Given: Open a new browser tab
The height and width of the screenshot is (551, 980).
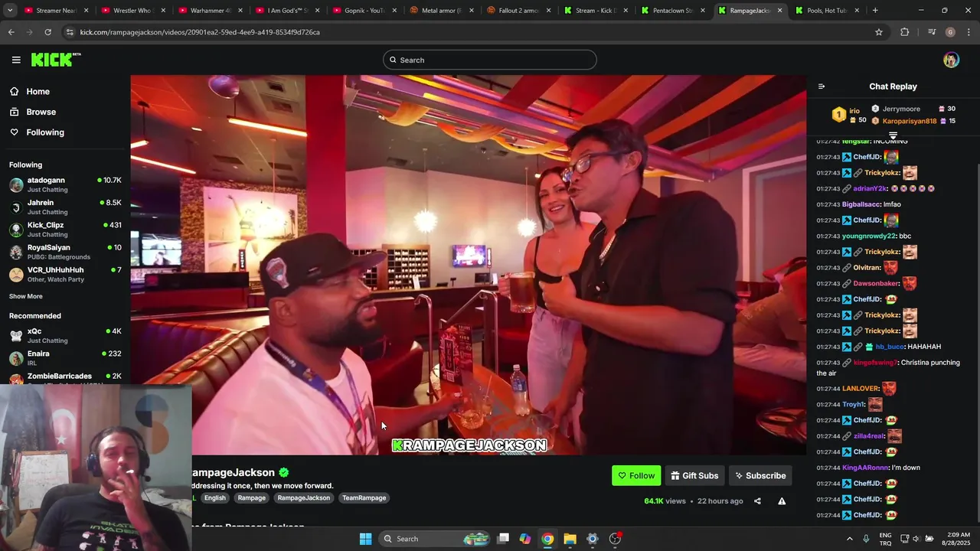Looking at the screenshot, I should (x=875, y=11).
